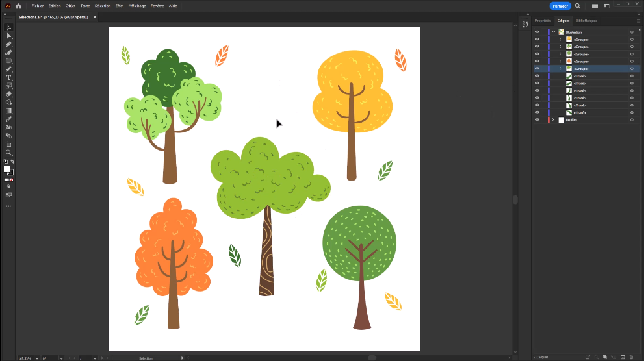This screenshot has height=361, width=644.
Task: Toggle visibility of the Feuilles layer
Action: 537,120
